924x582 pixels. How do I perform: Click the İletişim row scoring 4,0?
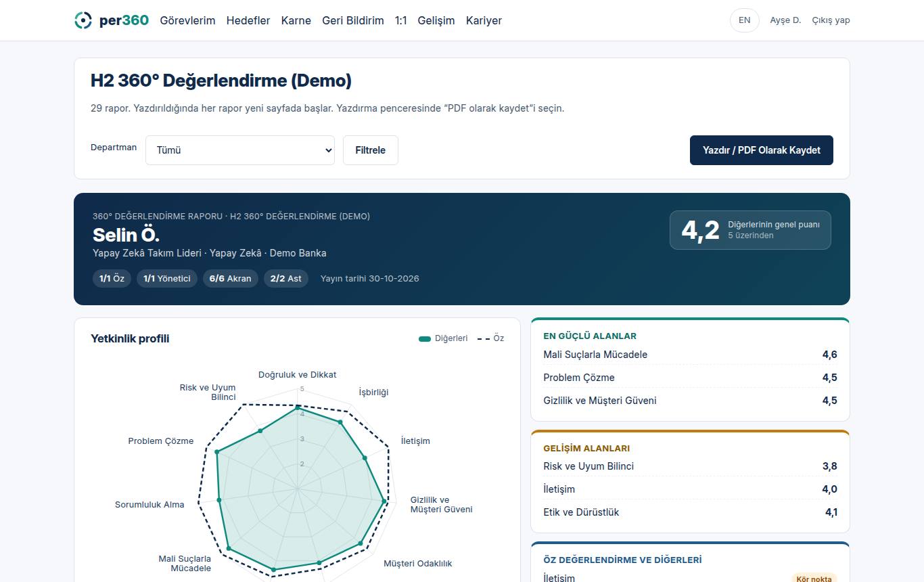click(690, 489)
